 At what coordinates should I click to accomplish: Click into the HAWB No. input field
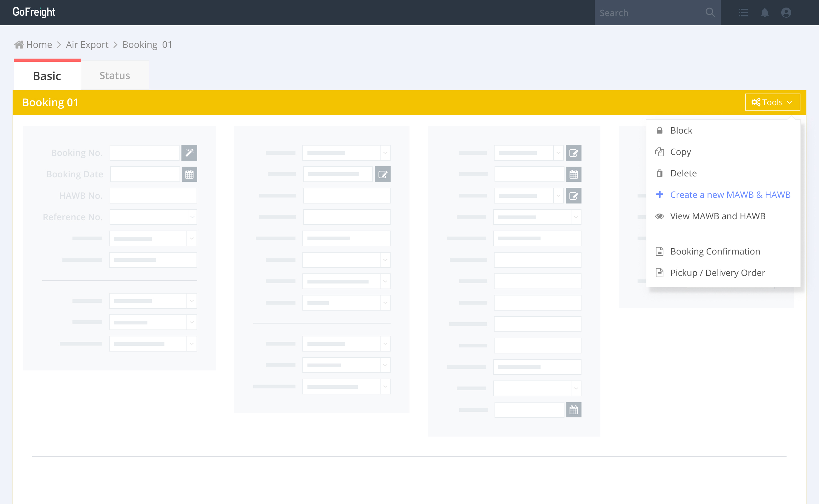pos(153,196)
